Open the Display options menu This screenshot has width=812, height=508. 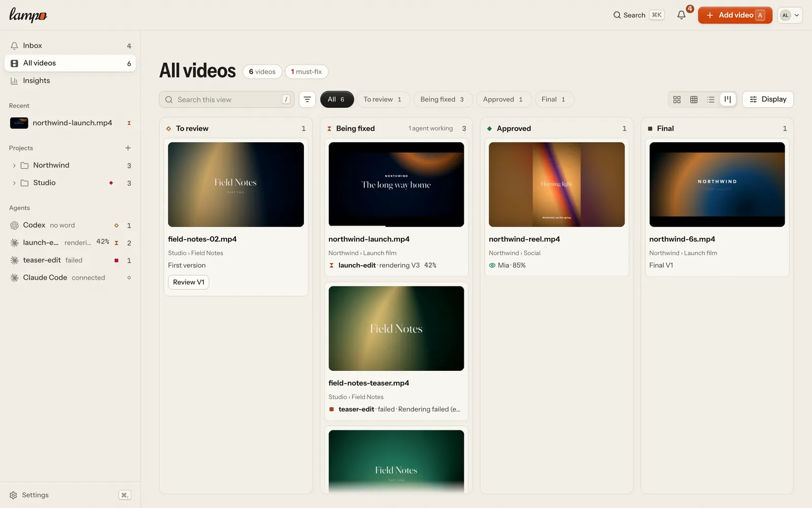[768, 100]
